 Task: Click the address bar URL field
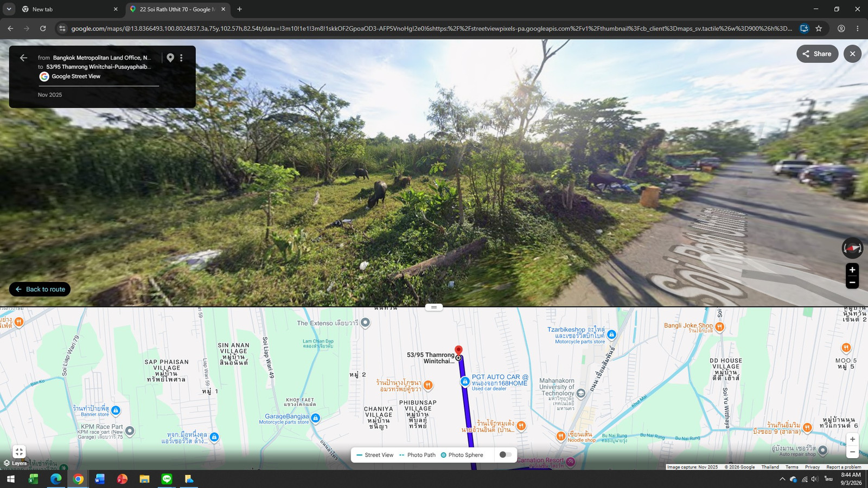431,28
